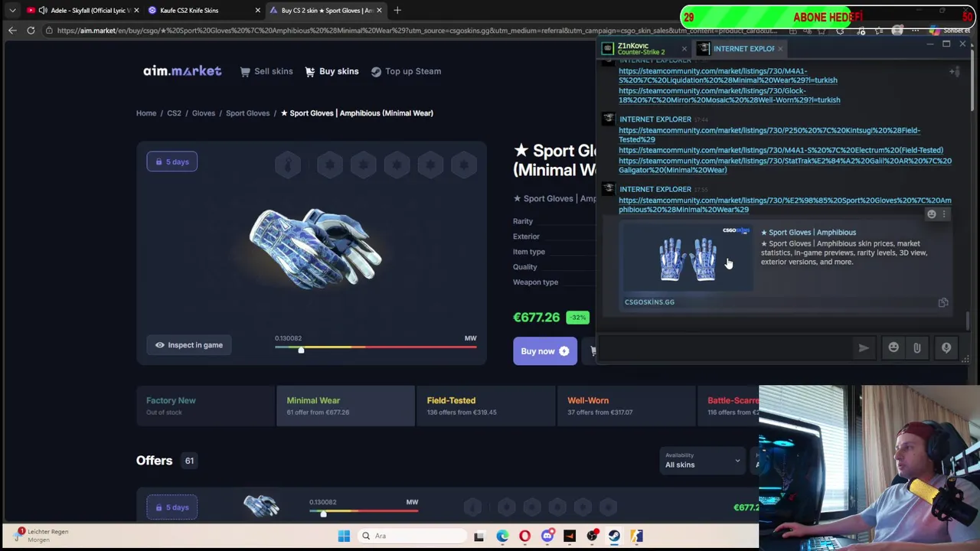Add reaction to the latest chat message
This screenshot has height=551, width=980.
pyautogui.click(x=932, y=214)
